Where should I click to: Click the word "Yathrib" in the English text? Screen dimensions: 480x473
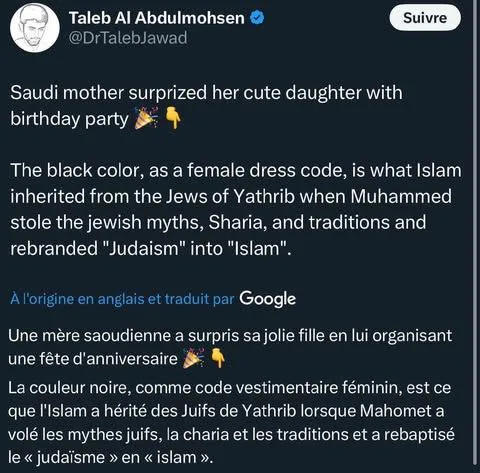[x=264, y=196]
